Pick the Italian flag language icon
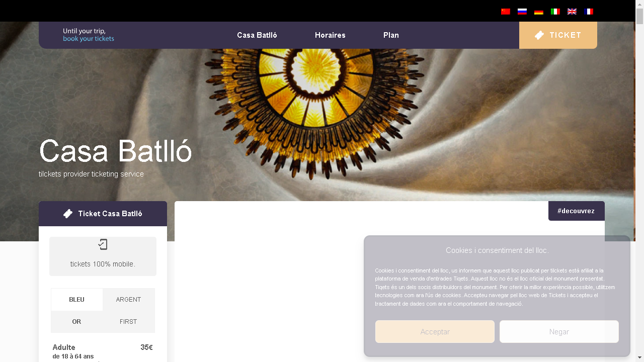The width and height of the screenshot is (644, 362). point(555,12)
